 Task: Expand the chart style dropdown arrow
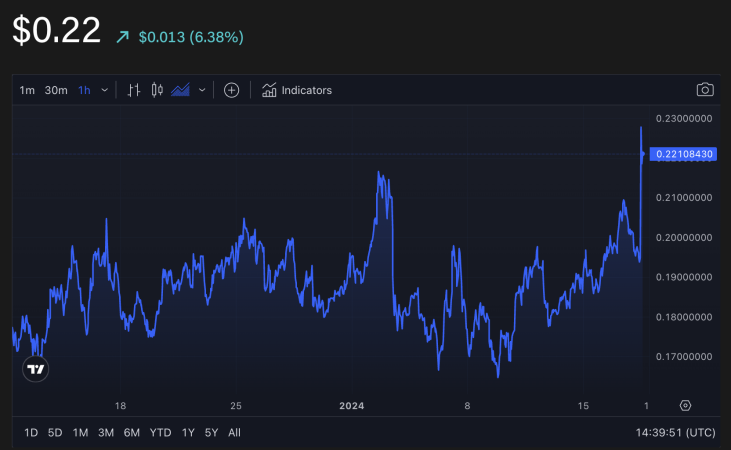203,90
